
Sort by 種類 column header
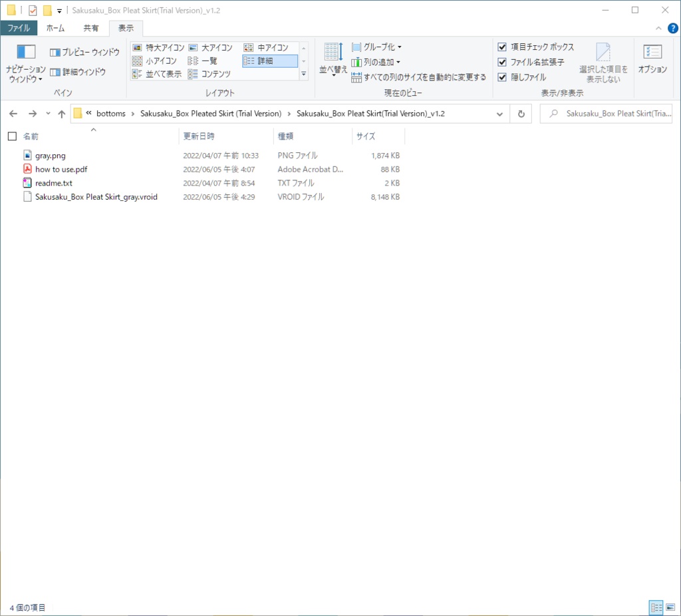[x=286, y=136]
